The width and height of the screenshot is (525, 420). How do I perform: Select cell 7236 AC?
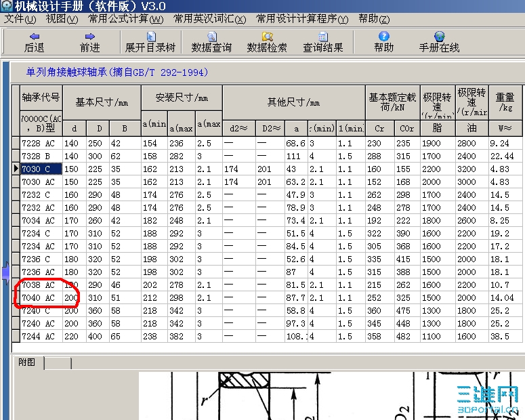click(x=41, y=272)
